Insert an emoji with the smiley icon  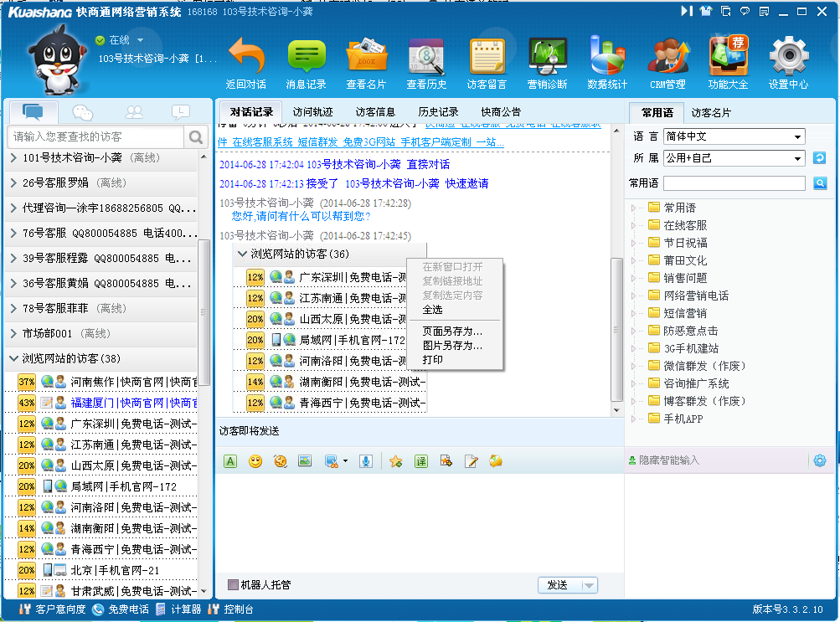coord(255,460)
